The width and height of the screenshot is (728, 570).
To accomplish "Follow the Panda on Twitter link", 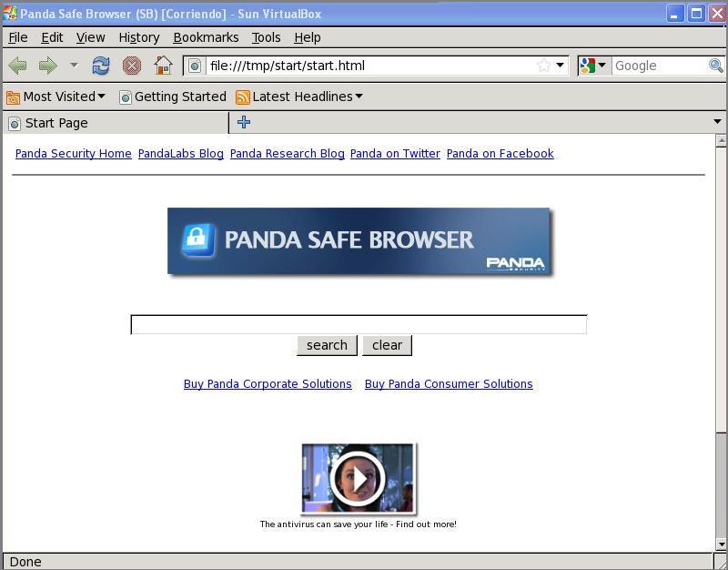I will [x=395, y=153].
